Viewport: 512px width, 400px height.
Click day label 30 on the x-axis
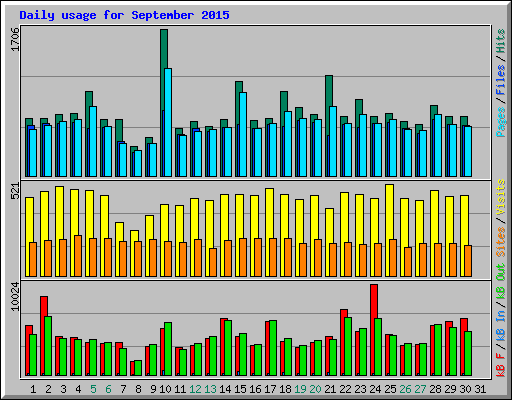tap(465, 389)
